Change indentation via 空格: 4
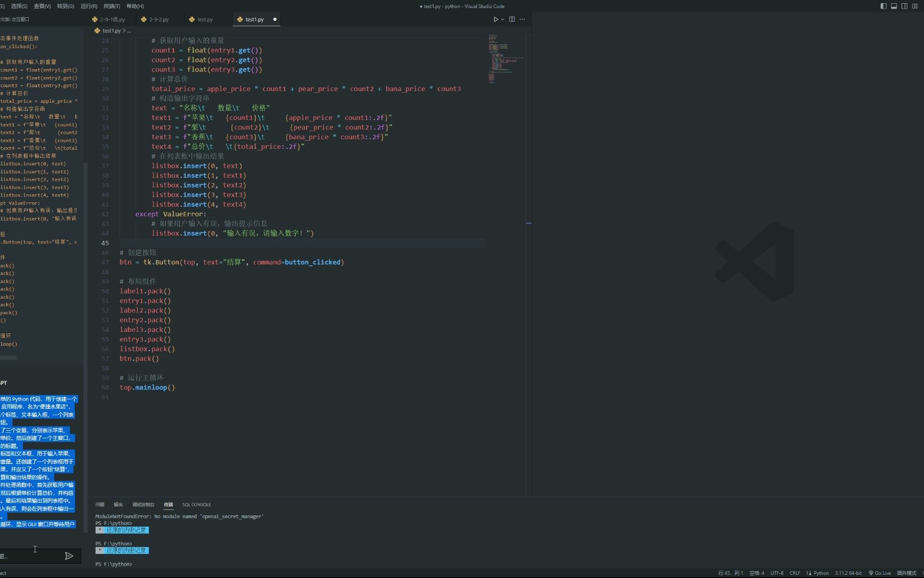Screen dimensions: 924x578 pos(757,573)
